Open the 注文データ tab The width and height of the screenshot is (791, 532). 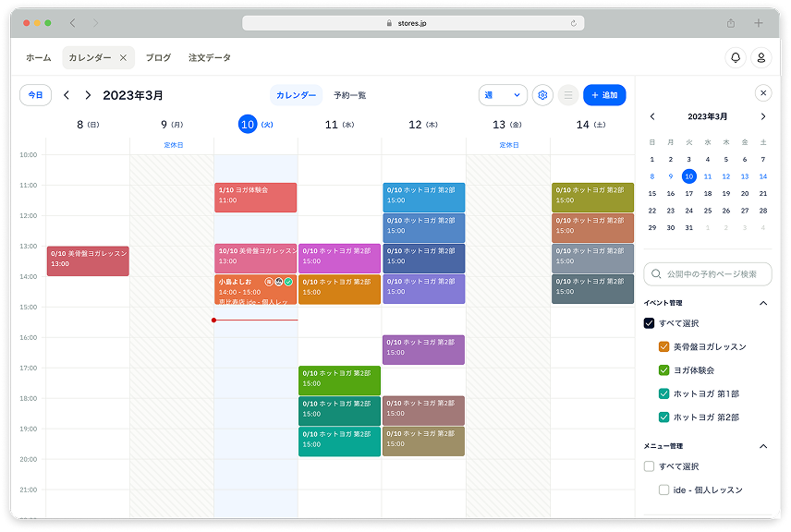point(210,57)
